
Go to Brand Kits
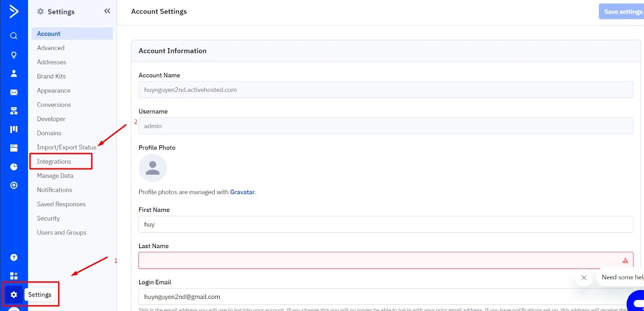click(52, 76)
